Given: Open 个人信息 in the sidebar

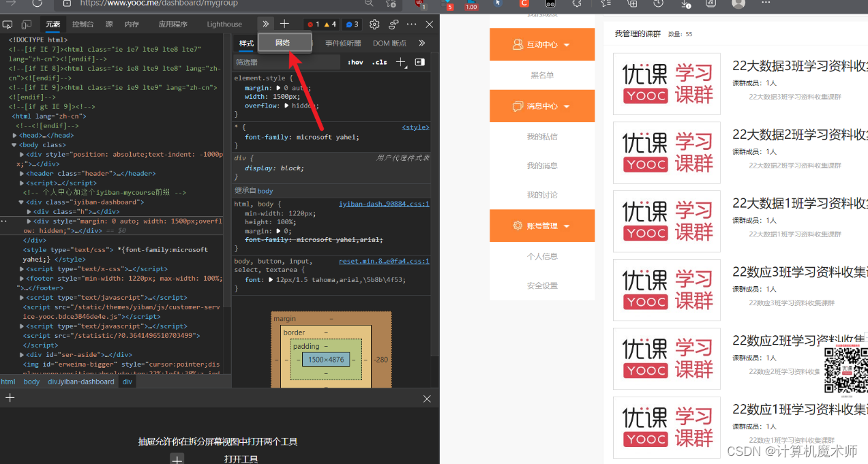Looking at the screenshot, I should 542,256.
